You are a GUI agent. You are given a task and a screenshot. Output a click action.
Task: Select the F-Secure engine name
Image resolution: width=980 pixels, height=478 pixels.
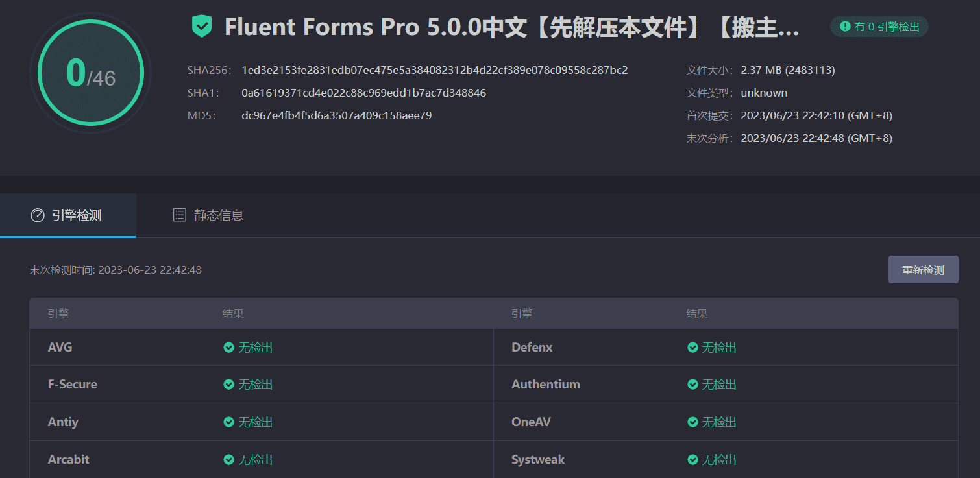pos(73,385)
